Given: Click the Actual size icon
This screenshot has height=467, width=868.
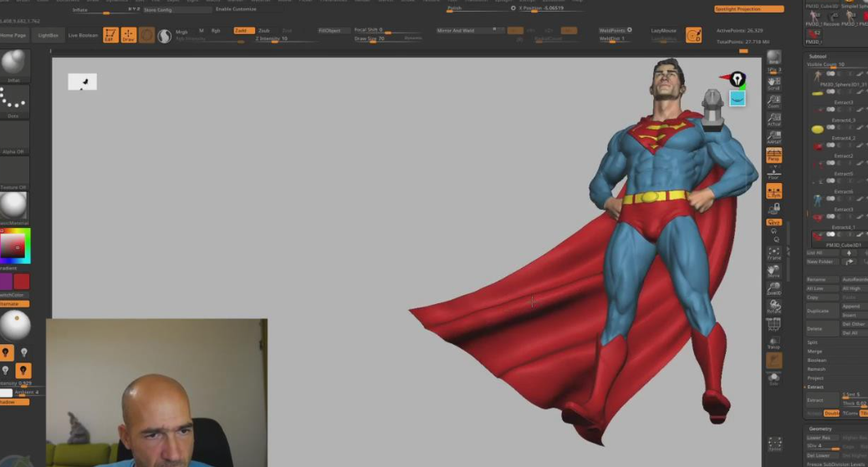Looking at the screenshot, I should (774, 119).
